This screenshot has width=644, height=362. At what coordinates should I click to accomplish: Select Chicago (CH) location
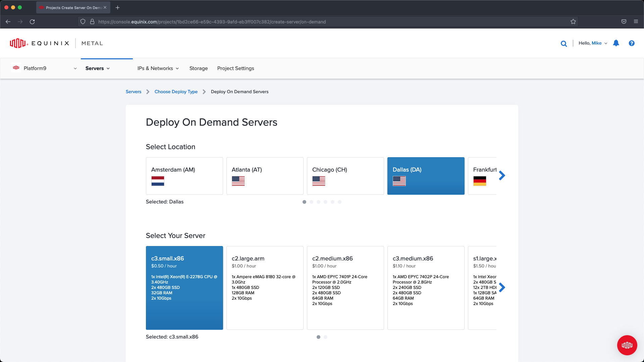(345, 176)
